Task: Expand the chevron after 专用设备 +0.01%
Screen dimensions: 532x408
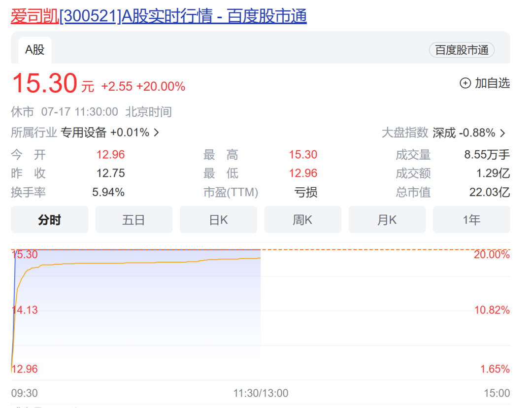Action: [x=157, y=133]
